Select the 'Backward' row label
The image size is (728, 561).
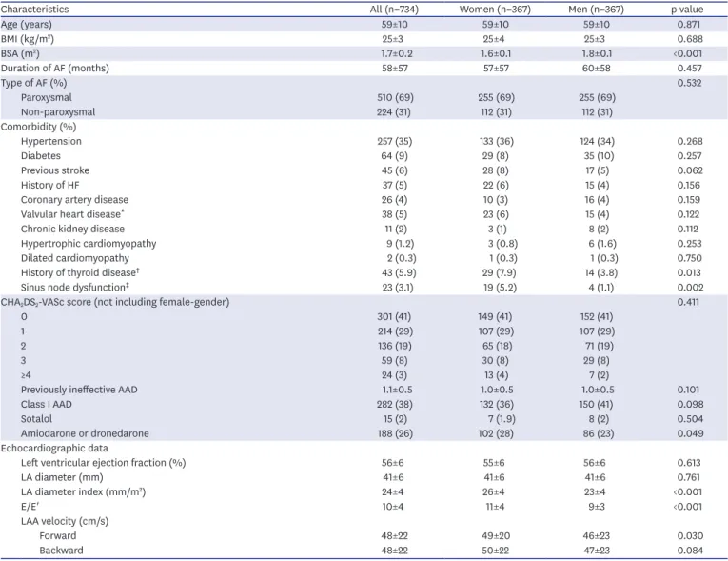(x=61, y=551)
